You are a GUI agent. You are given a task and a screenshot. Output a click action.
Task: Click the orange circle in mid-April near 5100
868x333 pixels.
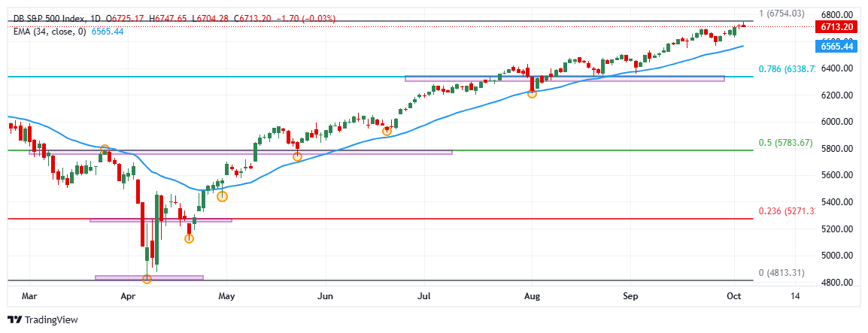tap(190, 238)
